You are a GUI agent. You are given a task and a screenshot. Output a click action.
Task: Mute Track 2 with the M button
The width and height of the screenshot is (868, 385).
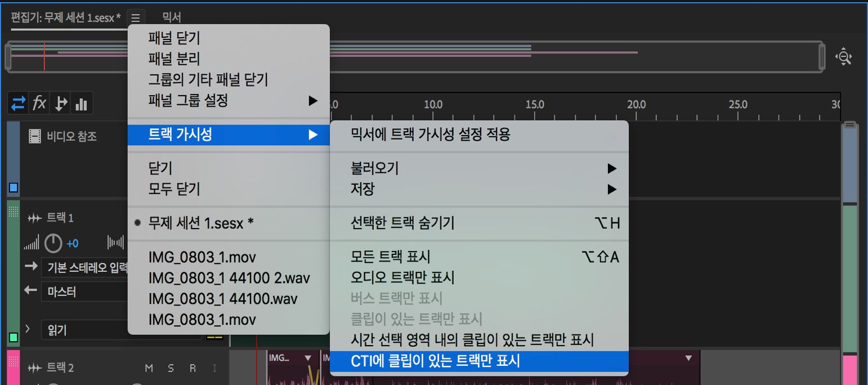pyautogui.click(x=149, y=366)
